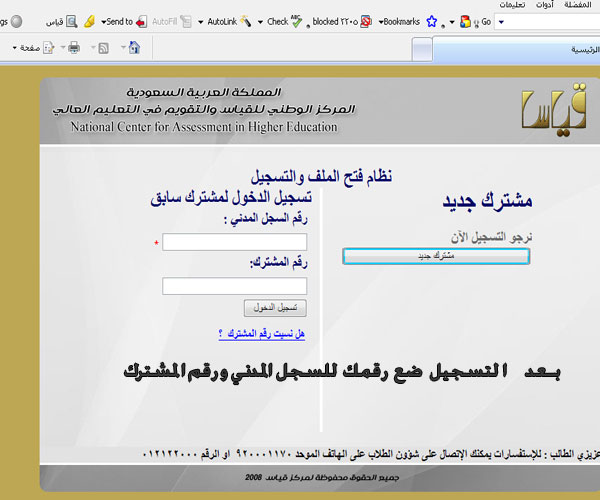Open the هل نسيت رقم المشترك link
The width and height of the screenshot is (600, 500).
[262, 334]
